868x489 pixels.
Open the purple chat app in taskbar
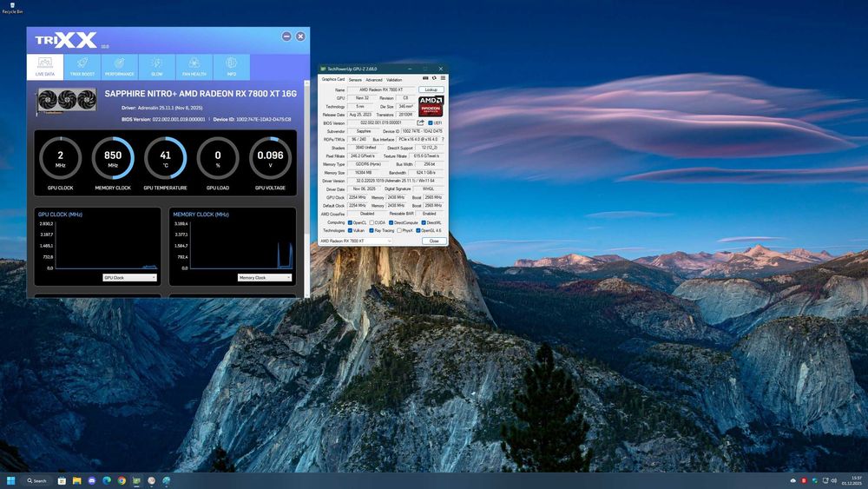92,480
